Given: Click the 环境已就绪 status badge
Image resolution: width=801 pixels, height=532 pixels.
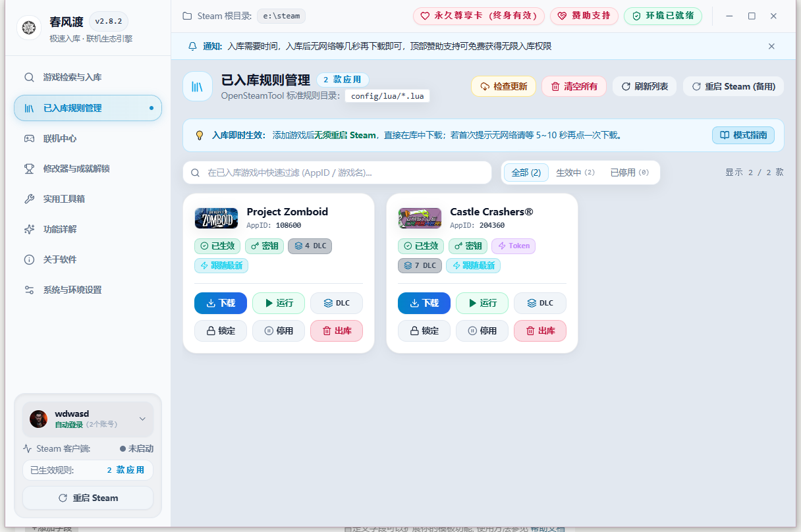Looking at the screenshot, I should (x=663, y=16).
